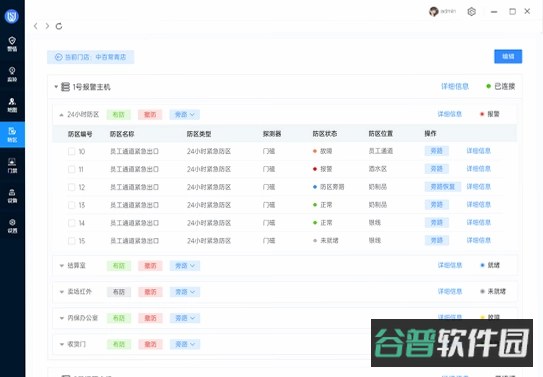This screenshot has height=377, width=543.
Task: Return to store list via 当前门店 button
Action: pyautogui.click(x=90, y=57)
